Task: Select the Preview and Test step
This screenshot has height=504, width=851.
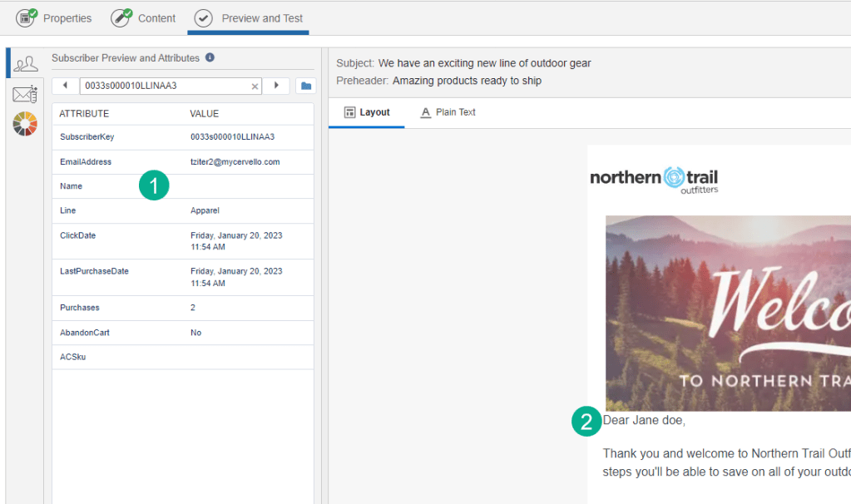Action: pyautogui.click(x=249, y=17)
